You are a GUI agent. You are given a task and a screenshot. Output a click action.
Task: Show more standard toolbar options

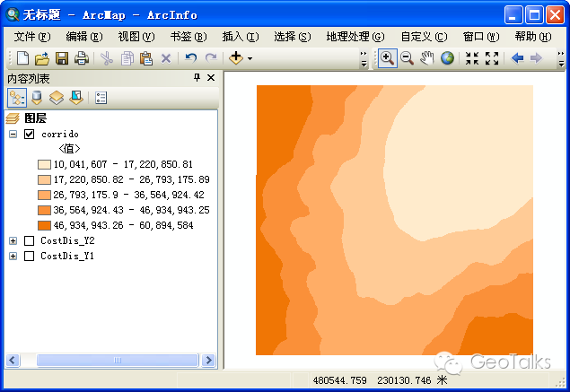[364, 59]
